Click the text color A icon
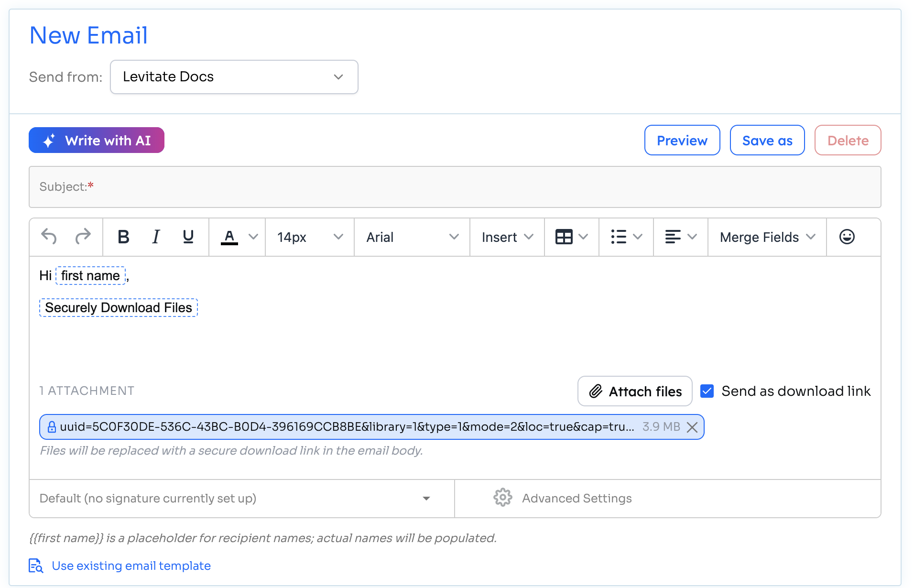This screenshot has height=588, width=914. click(229, 237)
